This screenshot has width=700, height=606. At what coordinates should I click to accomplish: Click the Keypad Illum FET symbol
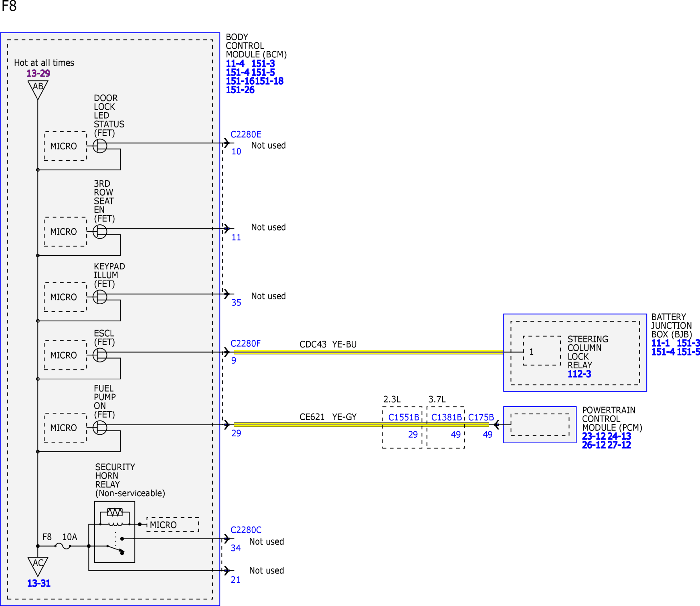click(x=100, y=297)
